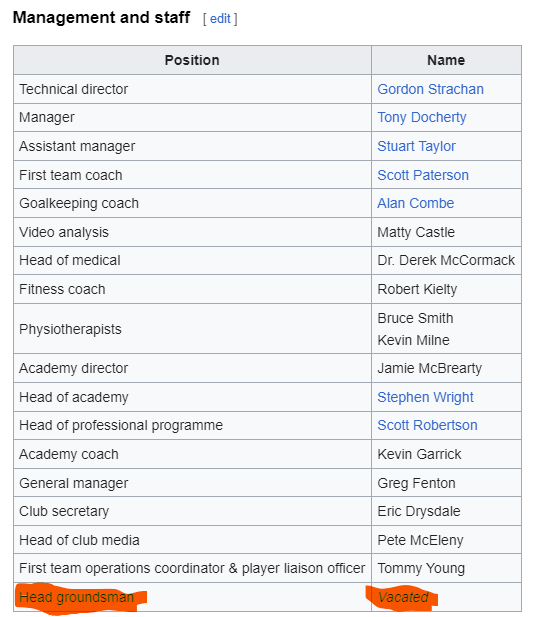This screenshot has height=617, width=534.
Task: Follow the Scott Robertson link
Action: coord(427,425)
